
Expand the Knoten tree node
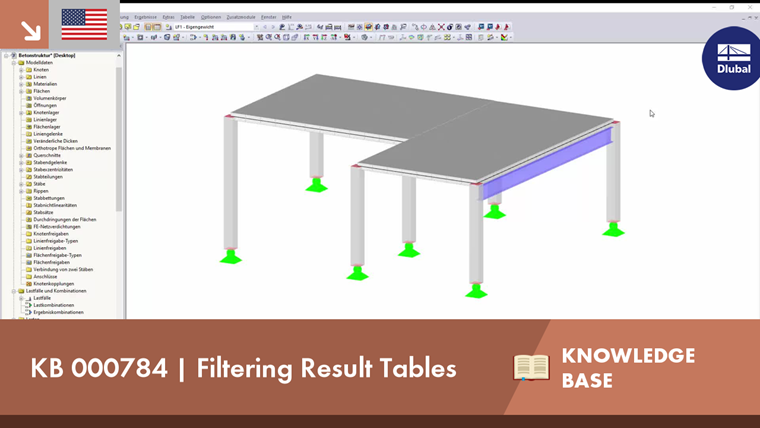click(21, 70)
